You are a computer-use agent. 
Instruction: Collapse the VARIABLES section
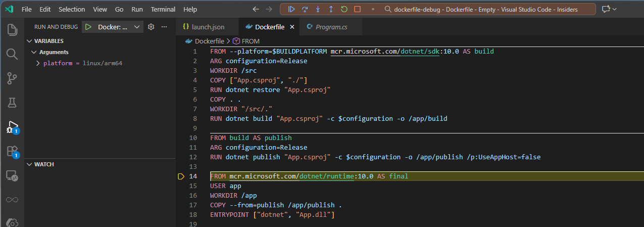[28, 41]
